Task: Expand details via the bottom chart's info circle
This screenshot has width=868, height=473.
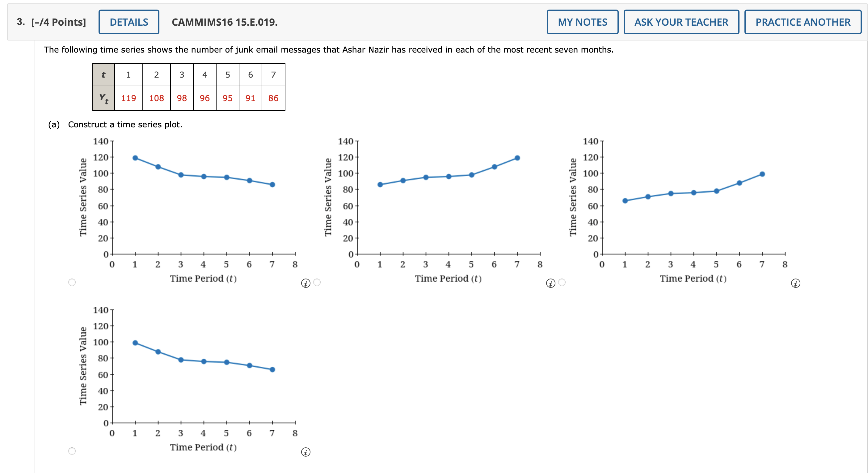Action: [306, 452]
